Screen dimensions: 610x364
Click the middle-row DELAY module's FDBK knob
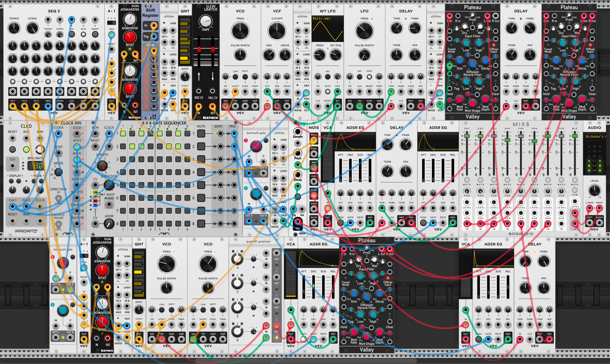click(406, 145)
